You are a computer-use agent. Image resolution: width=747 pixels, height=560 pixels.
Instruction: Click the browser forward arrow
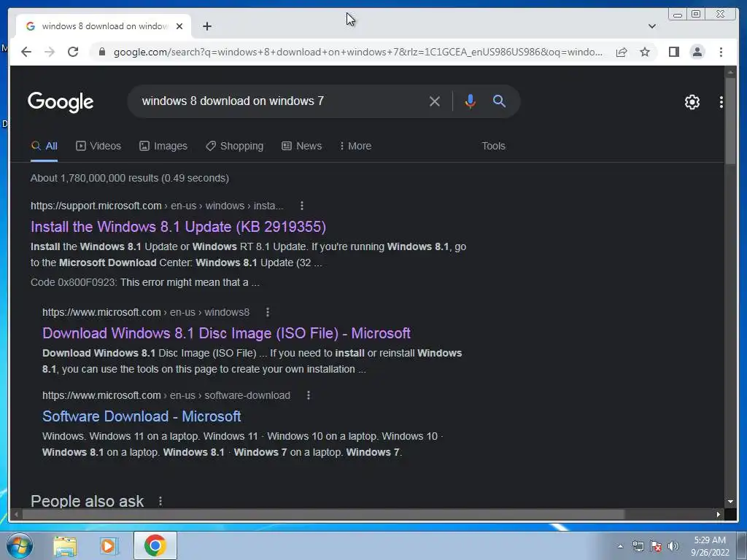[x=50, y=52]
